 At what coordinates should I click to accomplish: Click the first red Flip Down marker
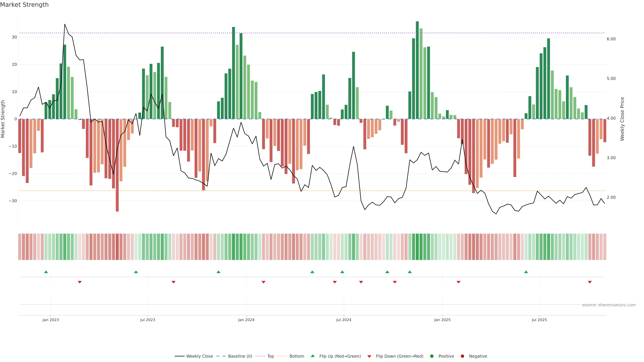click(x=80, y=282)
